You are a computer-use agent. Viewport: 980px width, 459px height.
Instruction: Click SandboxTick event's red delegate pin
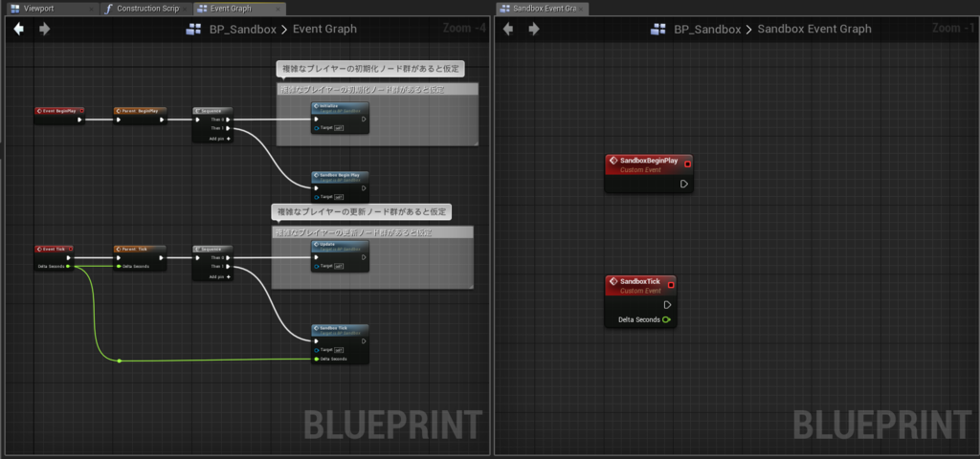pos(671,285)
